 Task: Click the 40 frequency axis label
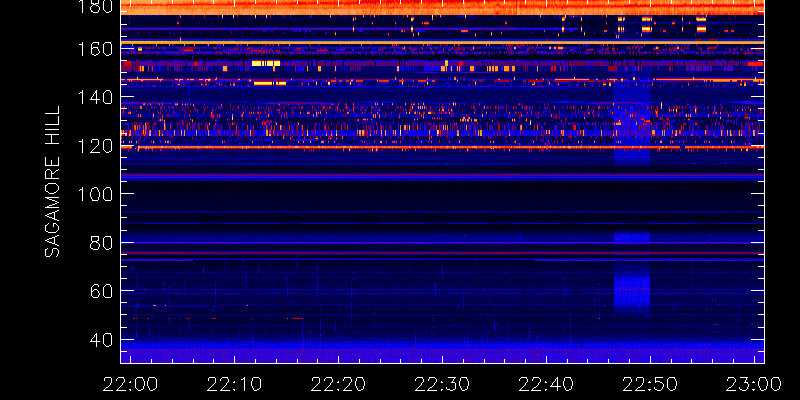101,339
